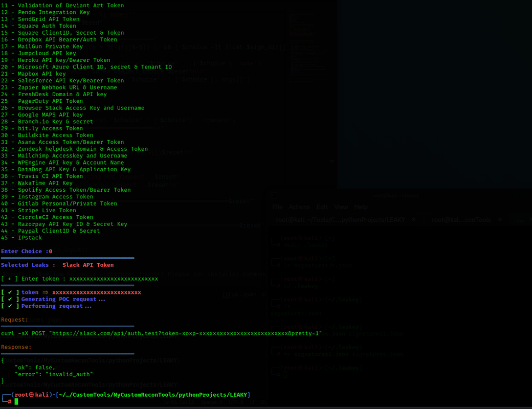Viewport: 532px width, 409px height.
Task: Click '19 - Heroku API key/Bearer Token'
Action: (56, 60)
